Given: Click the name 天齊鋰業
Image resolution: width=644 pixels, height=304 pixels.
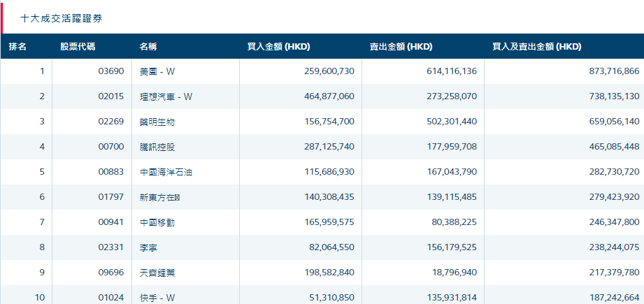Looking at the screenshot, I should pos(157,273).
